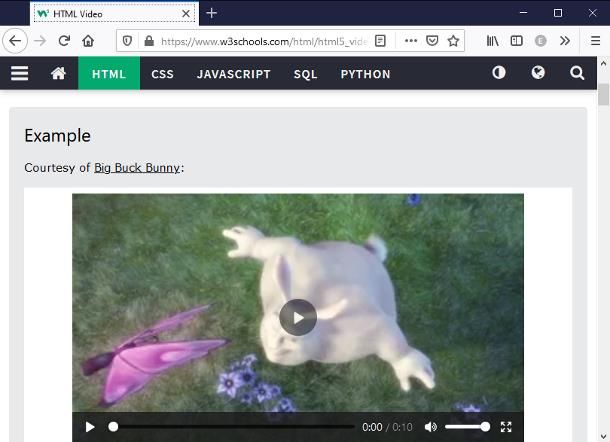Minimize the Firefox window
This screenshot has height=442, width=610.
[524, 13]
